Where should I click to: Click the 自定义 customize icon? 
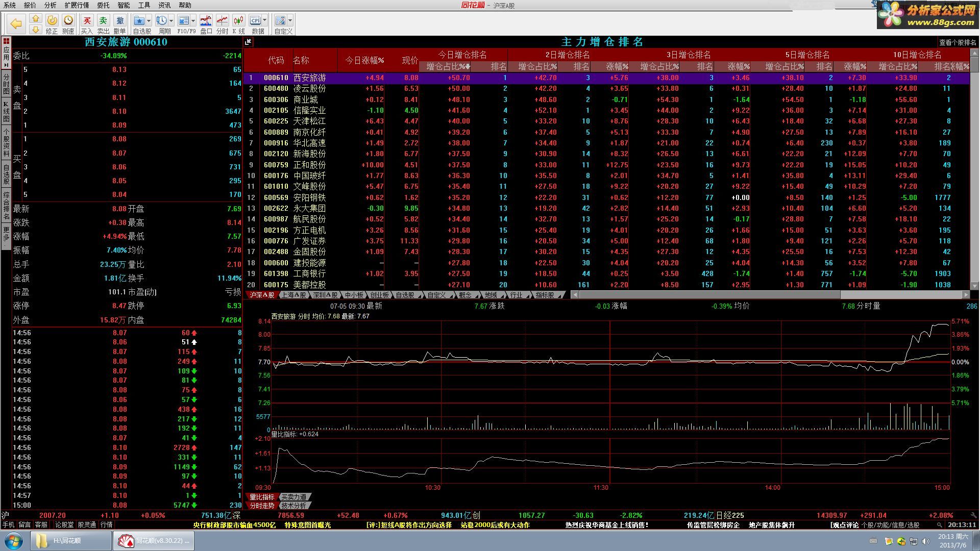[x=280, y=20]
